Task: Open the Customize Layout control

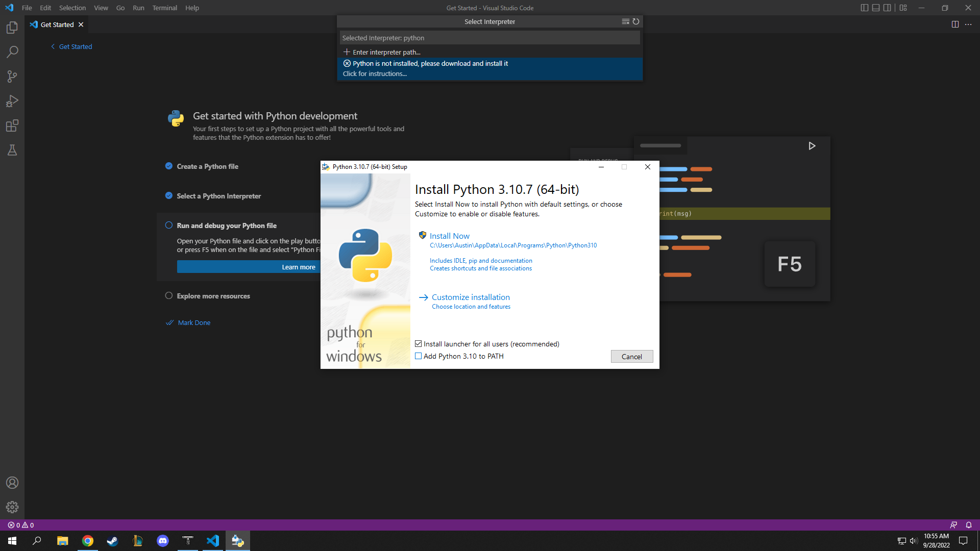Action: tap(903, 8)
